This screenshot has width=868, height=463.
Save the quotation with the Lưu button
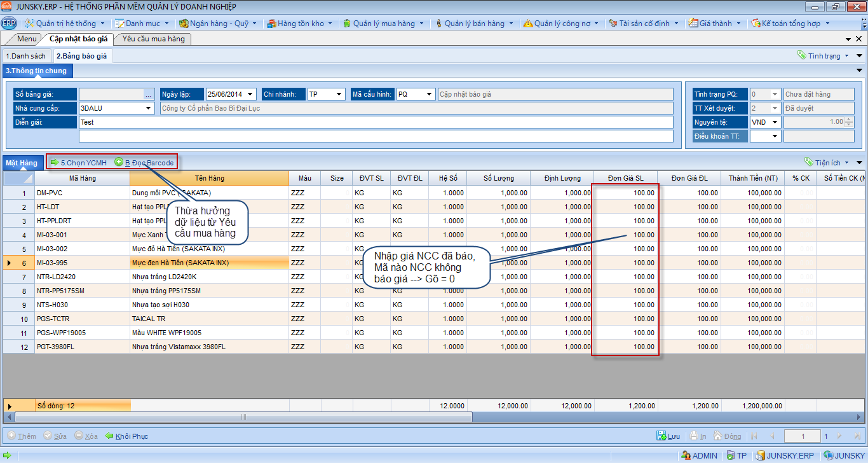(x=668, y=436)
